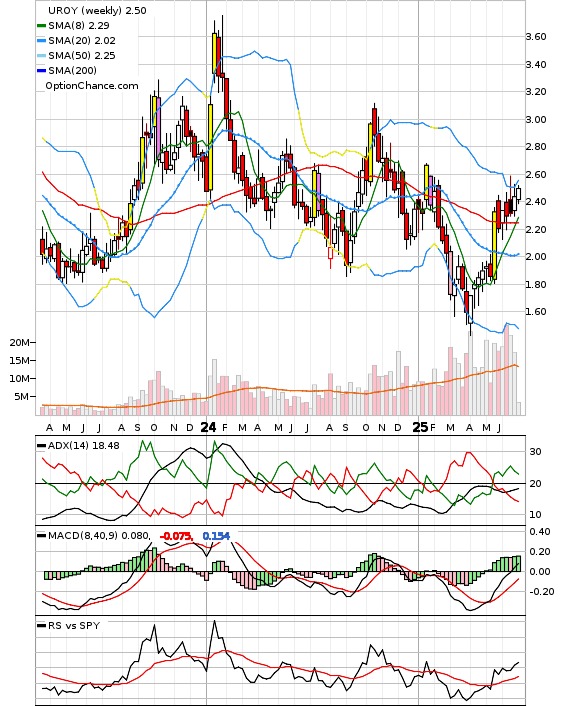
Task: Click the light blue SMA(50) legend swatch
Action: (41, 56)
